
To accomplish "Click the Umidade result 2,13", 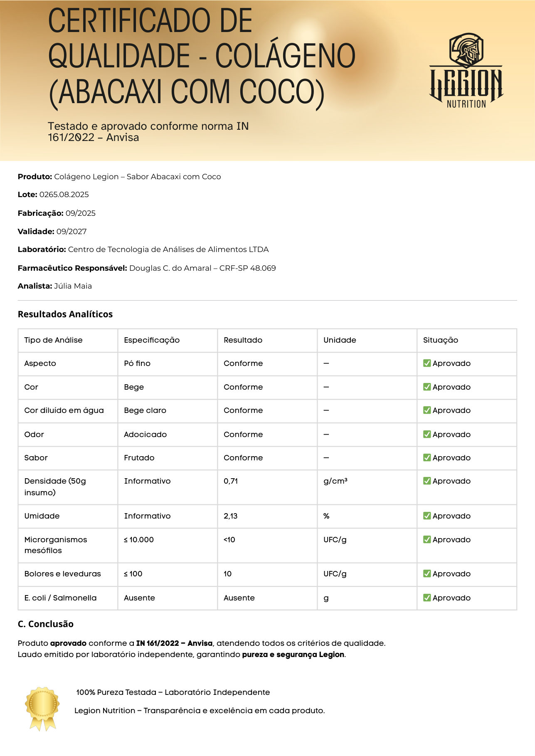I will 231,516.
